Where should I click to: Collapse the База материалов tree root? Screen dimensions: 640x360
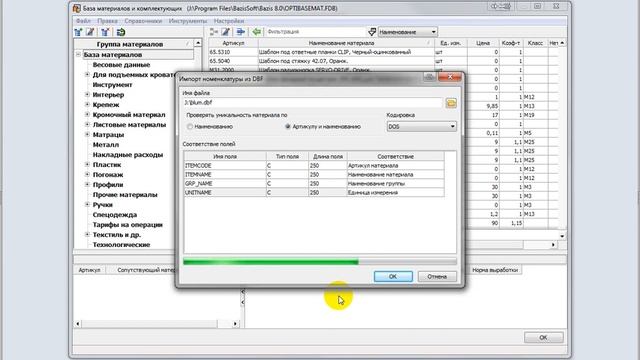point(78,54)
